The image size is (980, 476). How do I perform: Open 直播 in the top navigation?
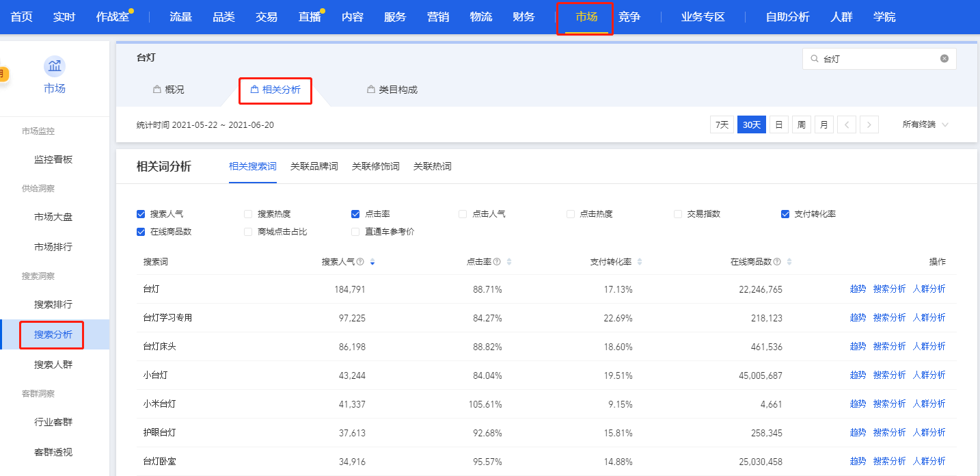click(x=310, y=17)
